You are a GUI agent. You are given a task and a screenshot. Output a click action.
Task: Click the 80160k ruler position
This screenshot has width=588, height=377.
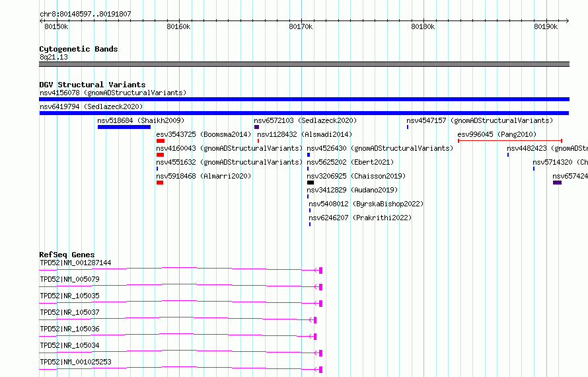click(178, 26)
